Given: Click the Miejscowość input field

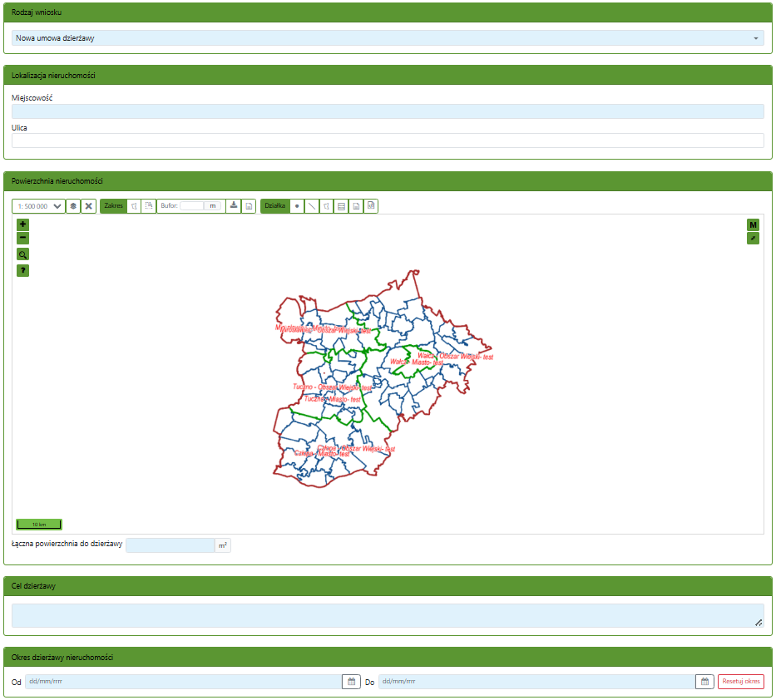Looking at the screenshot, I should point(388,111).
